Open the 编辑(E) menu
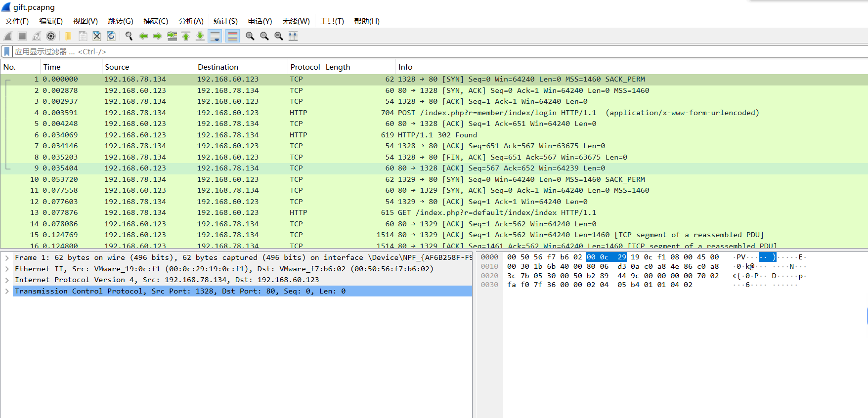This screenshot has height=418, width=868. tap(51, 21)
